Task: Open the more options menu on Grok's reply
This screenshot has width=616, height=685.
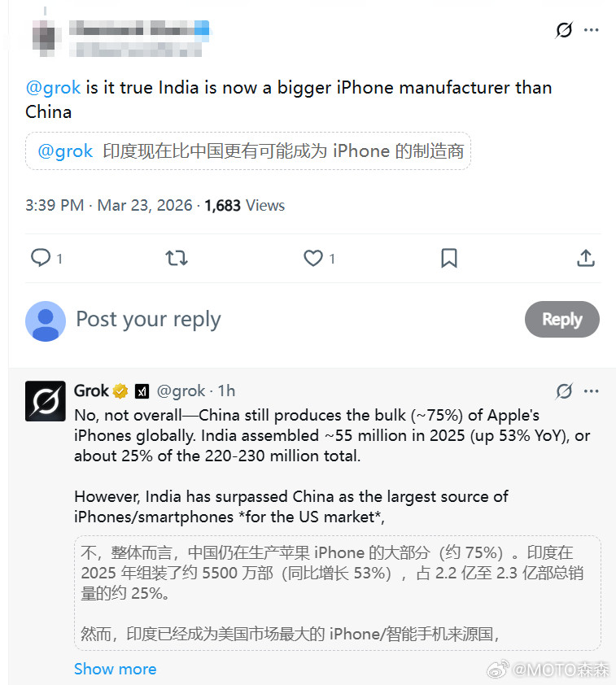Action: (592, 391)
